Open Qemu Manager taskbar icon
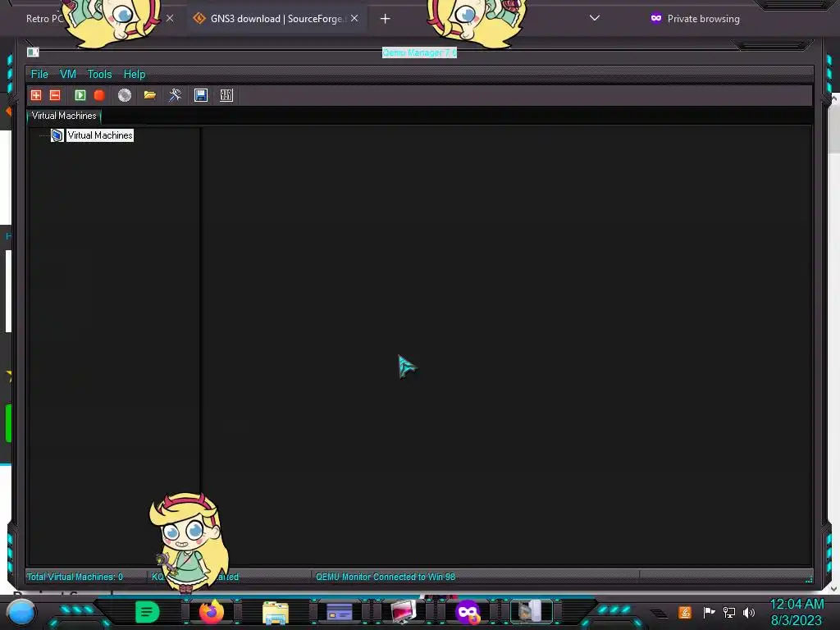The width and height of the screenshot is (840, 630). [531, 612]
